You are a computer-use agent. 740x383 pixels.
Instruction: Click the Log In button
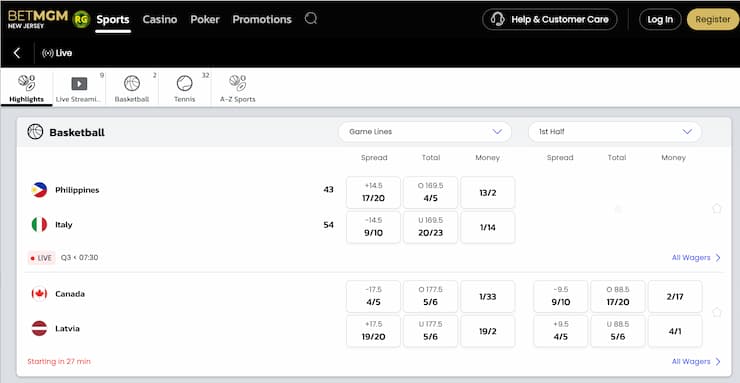(660, 19)
